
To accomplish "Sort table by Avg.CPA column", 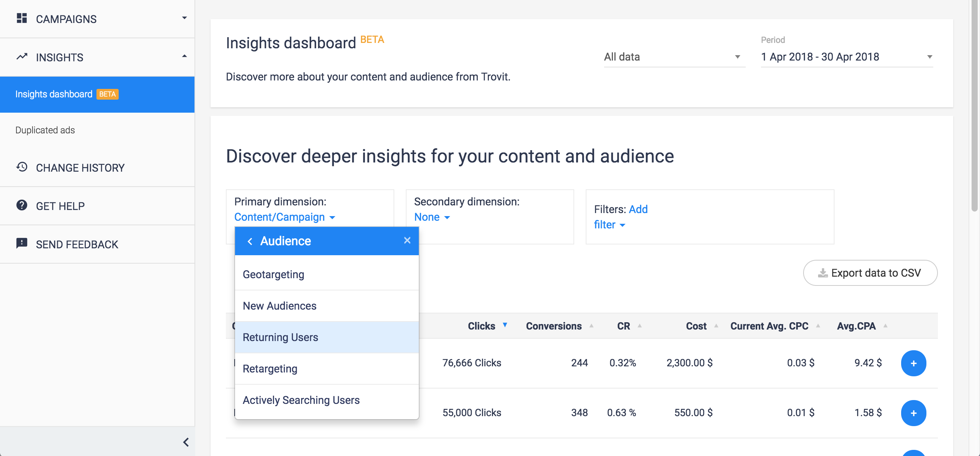I will tap(856, 326).
